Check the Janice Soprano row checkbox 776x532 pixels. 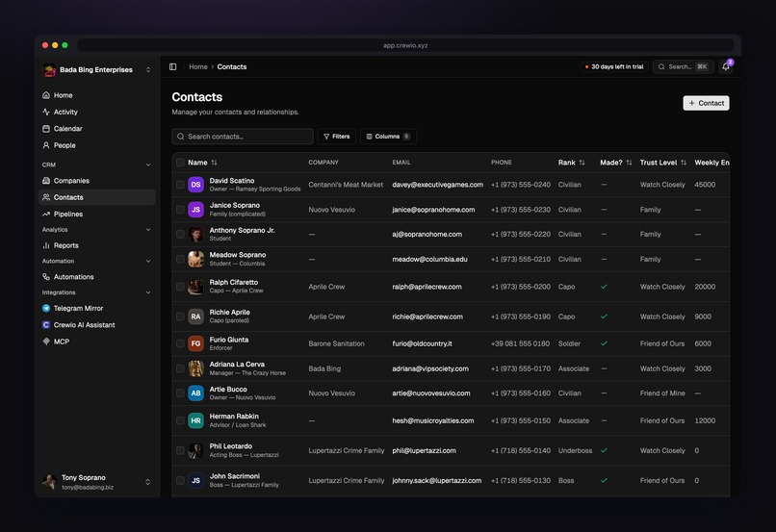coord(180,210)
